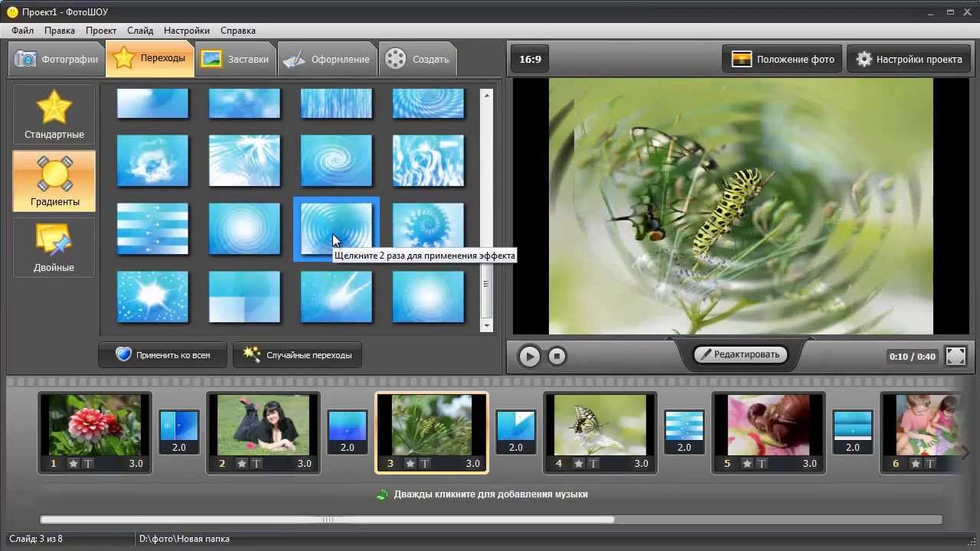Screen dimensions: 980x551
Task: Open the Правка menu
Action: [60, 31]
